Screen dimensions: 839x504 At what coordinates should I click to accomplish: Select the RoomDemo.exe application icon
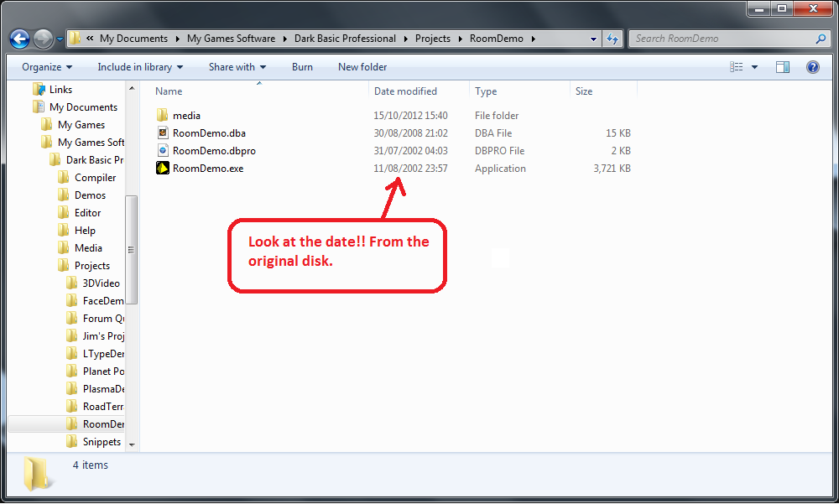(x=163, y=168)
